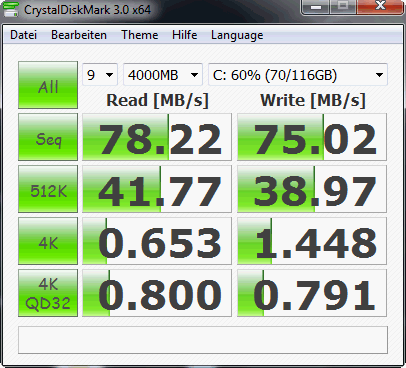Open the Bearbeiten menu

pos(79,35)
